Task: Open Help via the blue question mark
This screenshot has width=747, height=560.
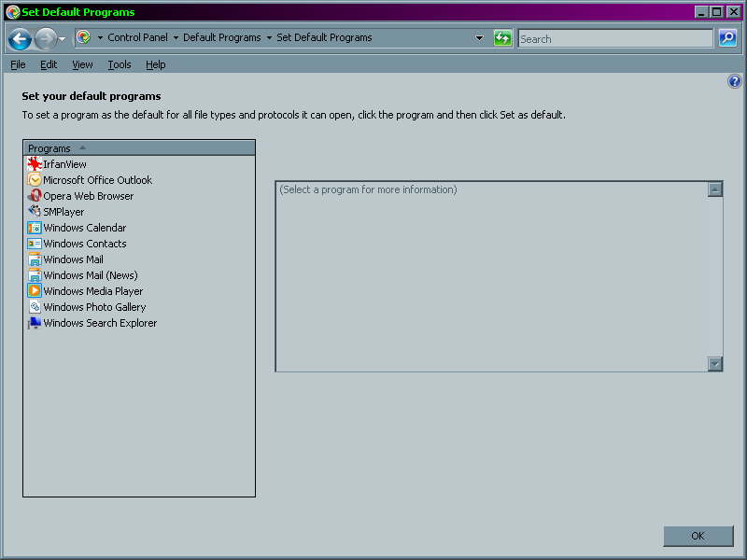Action: pos(735,81)
